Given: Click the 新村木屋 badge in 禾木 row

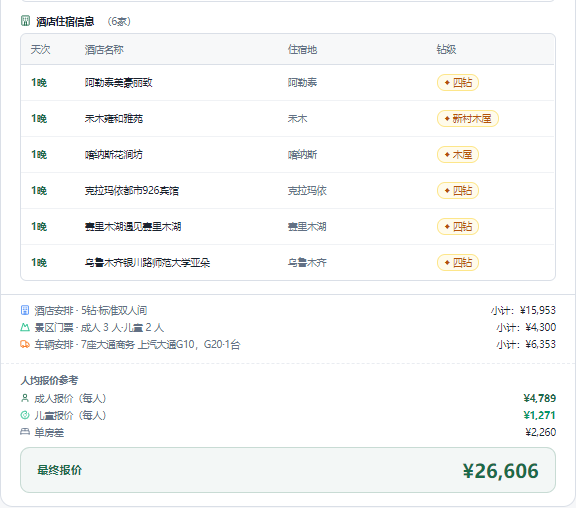Looking at the screenshot, I should tap(468, 118).
